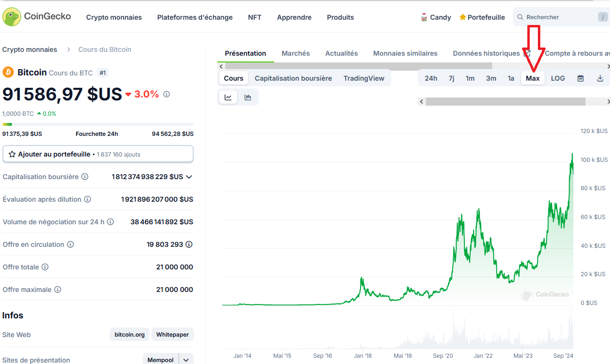Select the line chart view icon
This screenshot has width=610, height=364.
(228, 97)
